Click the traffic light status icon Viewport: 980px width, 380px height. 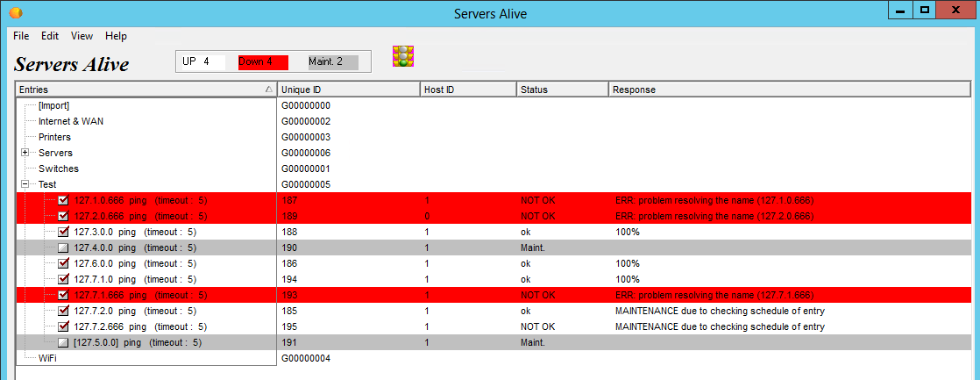404,56
